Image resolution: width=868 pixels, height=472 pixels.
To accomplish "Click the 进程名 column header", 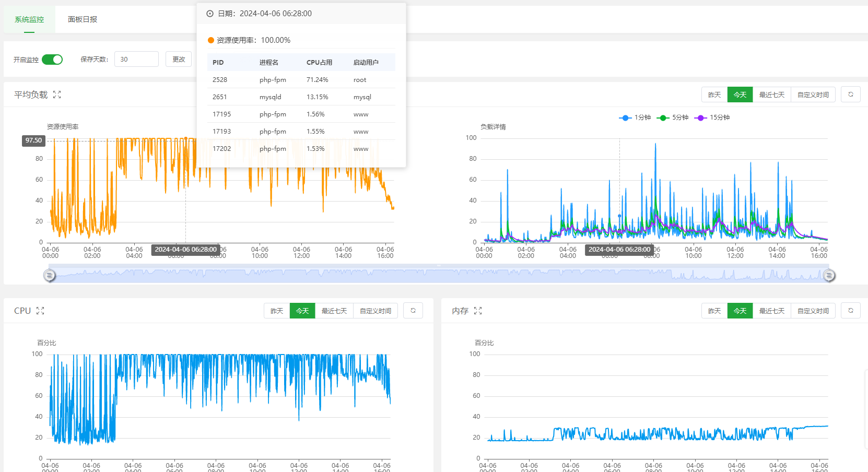I will [x=269, y=62].
